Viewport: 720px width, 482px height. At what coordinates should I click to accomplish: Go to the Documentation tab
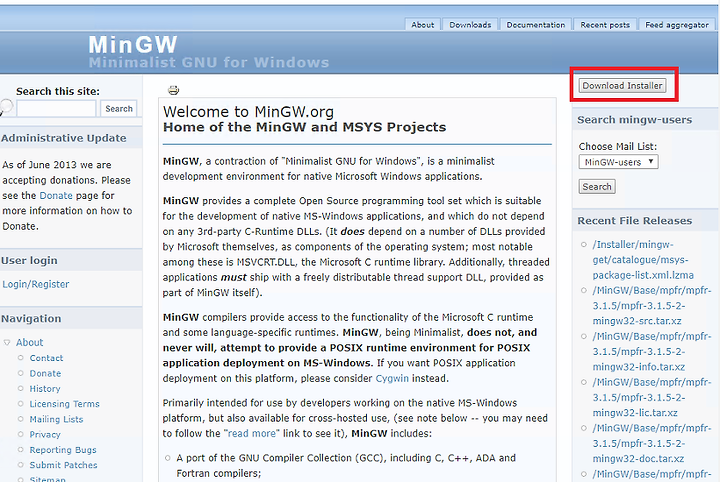pyautogui.click(x=536, y=25)
